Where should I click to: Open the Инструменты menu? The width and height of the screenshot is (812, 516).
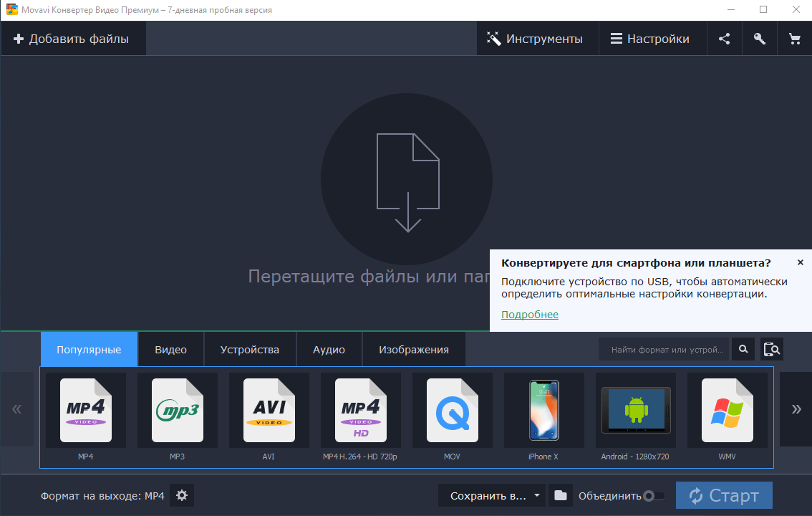pyautogui.click(x=535, y=39)
